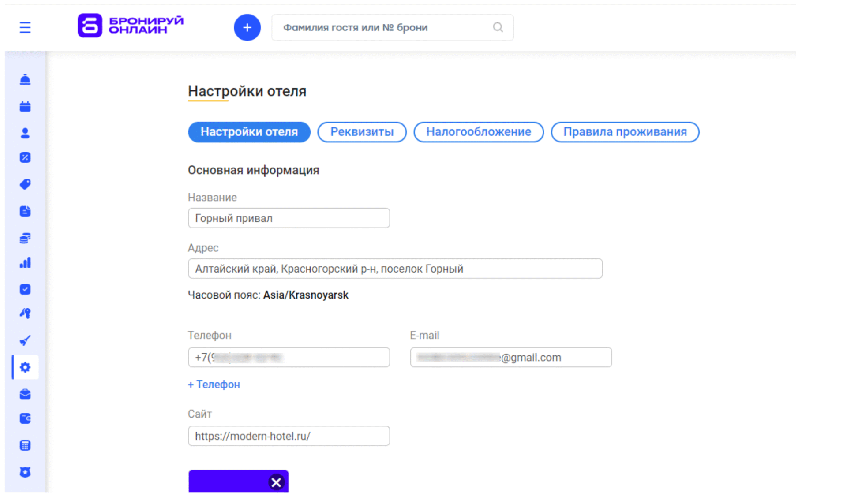Open the calendar sidebar icon
Viewport: 847px width, 504px height.
coord(25,106)
